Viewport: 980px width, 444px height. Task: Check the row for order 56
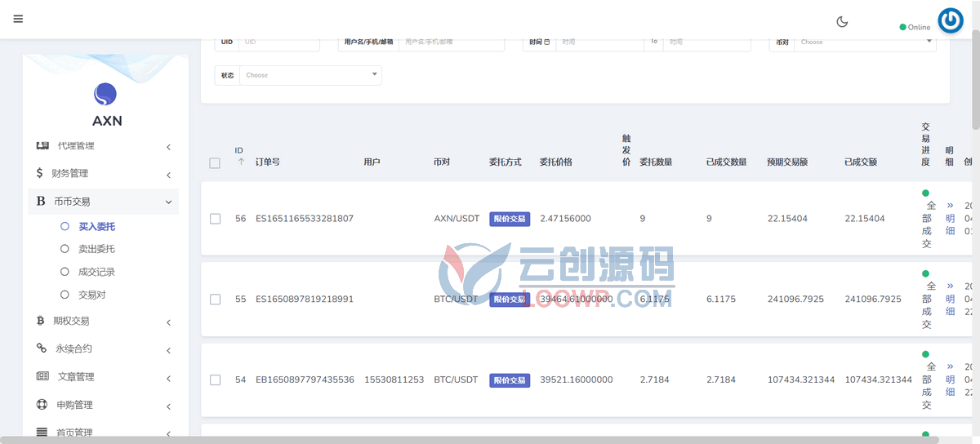pyautogui.click(x=215, y=219)
